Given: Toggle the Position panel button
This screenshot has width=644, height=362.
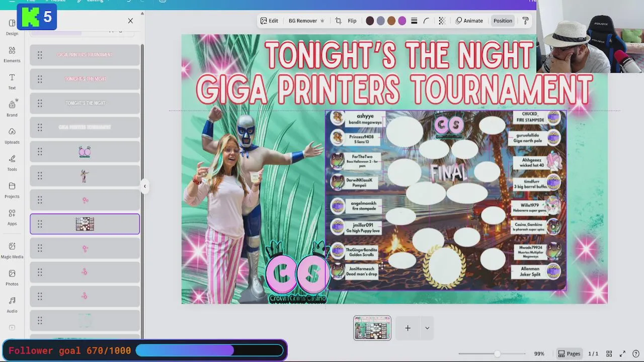Looking at the screenshot, I should 503,21.
